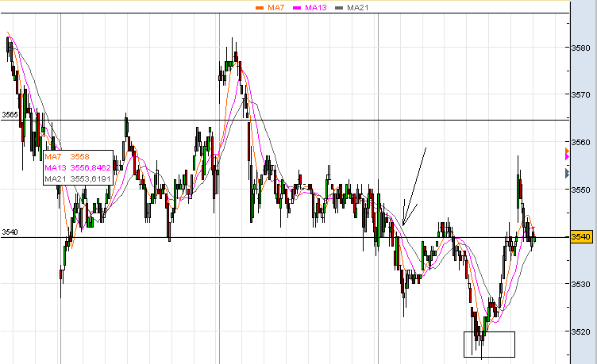The width and height of the screenshot is (597, 364).
Task: Click the 3550 price axis label
Action: [580, 190]
